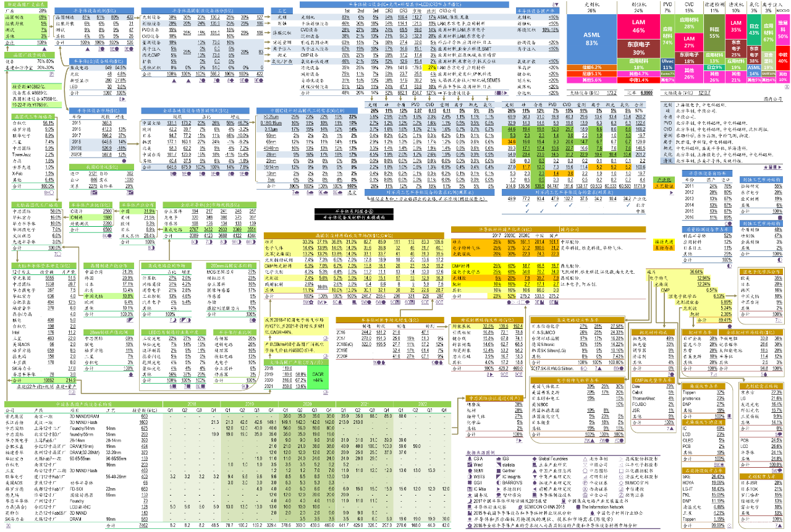Click the 半导体(全)设备结构($亿) header
Viewport: 791px width, 532px height.
pyautogui.click(x=98, y=61)
